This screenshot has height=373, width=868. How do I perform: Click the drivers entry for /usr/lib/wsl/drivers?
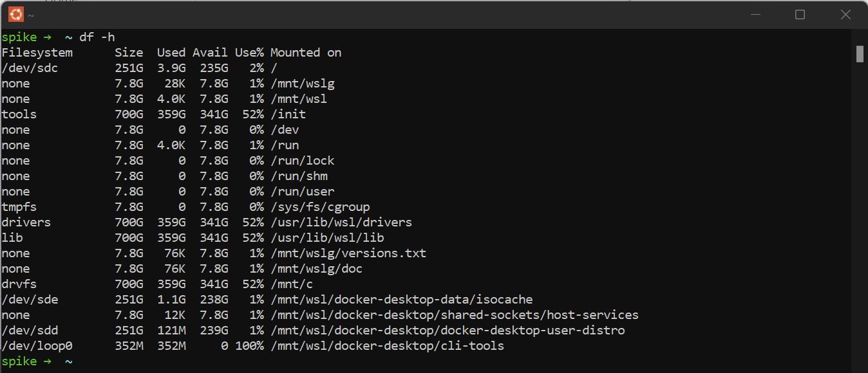click(x=26, y=222)
